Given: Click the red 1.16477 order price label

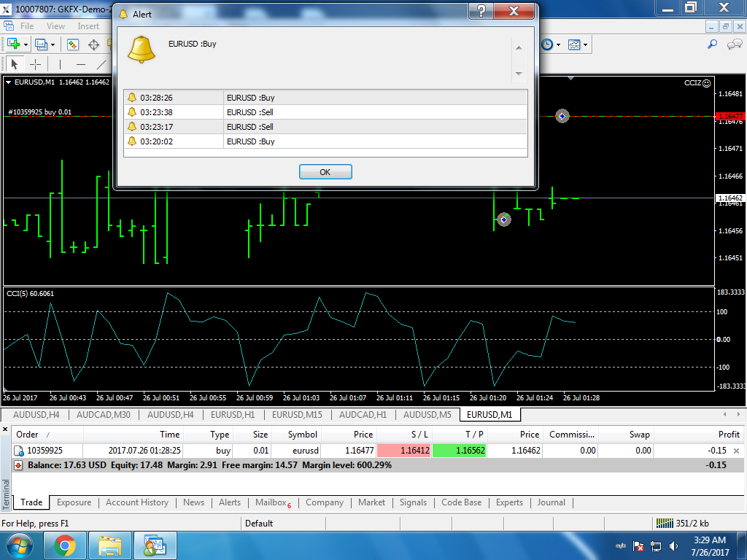Looking at the screenshot, I should click(729, 116).
